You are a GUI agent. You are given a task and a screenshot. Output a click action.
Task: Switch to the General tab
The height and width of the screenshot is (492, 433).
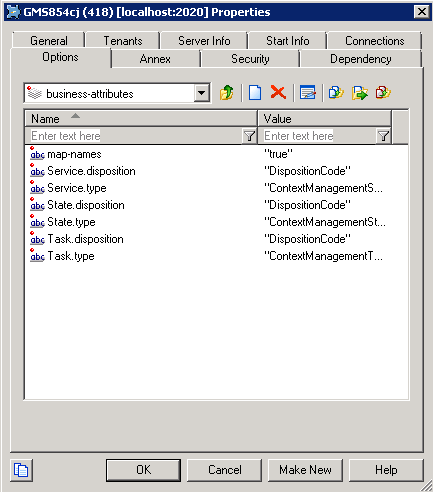[49, 41]
